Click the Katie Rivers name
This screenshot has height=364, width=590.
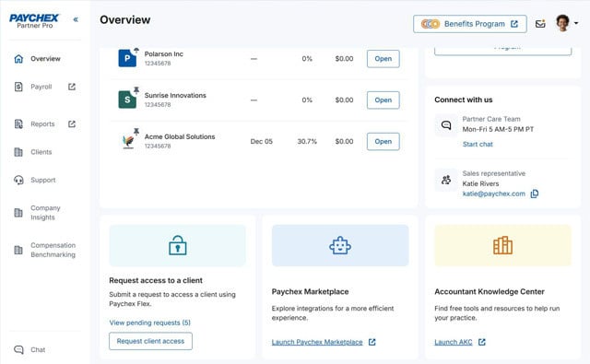[480, 183]
